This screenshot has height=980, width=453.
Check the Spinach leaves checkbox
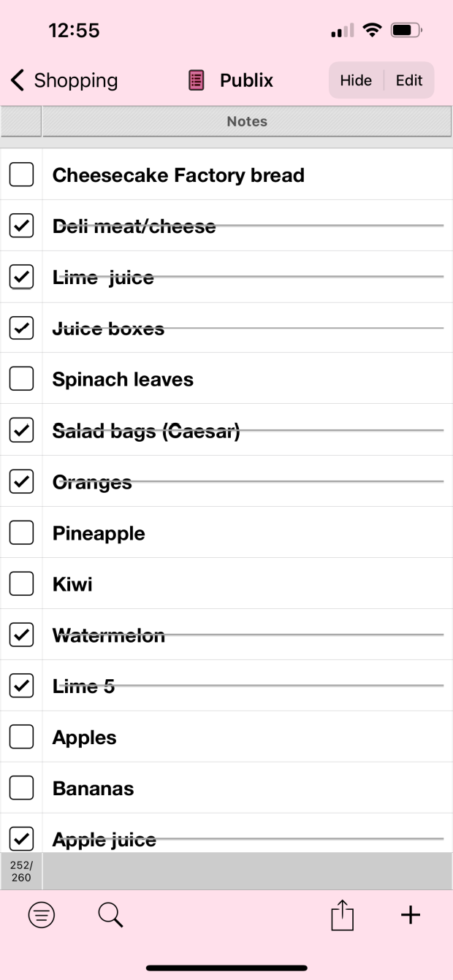(21, 379)
